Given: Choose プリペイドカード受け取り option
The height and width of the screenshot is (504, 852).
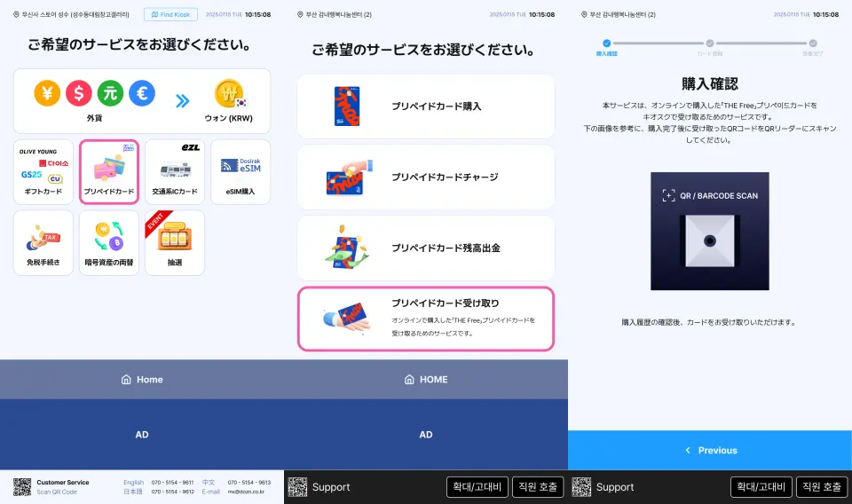Looking at the screenshot, I should click(x=426, y=319).
